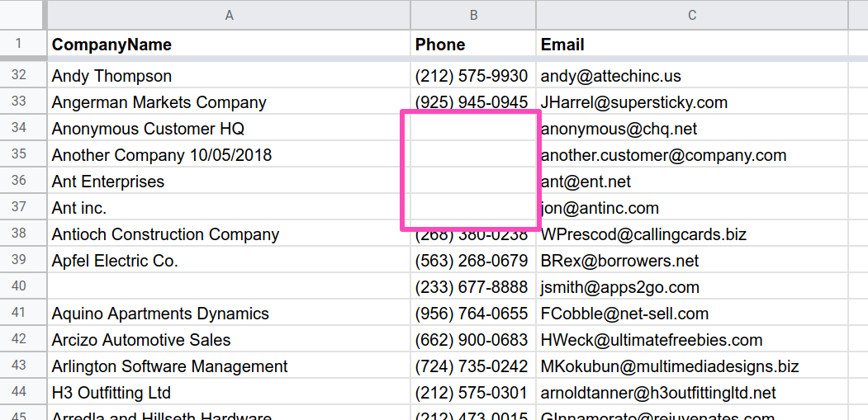Image resolution: width=868 pixels, height=420 pixels.
Task: Select the Phone header cell
Action: point(473,45)
